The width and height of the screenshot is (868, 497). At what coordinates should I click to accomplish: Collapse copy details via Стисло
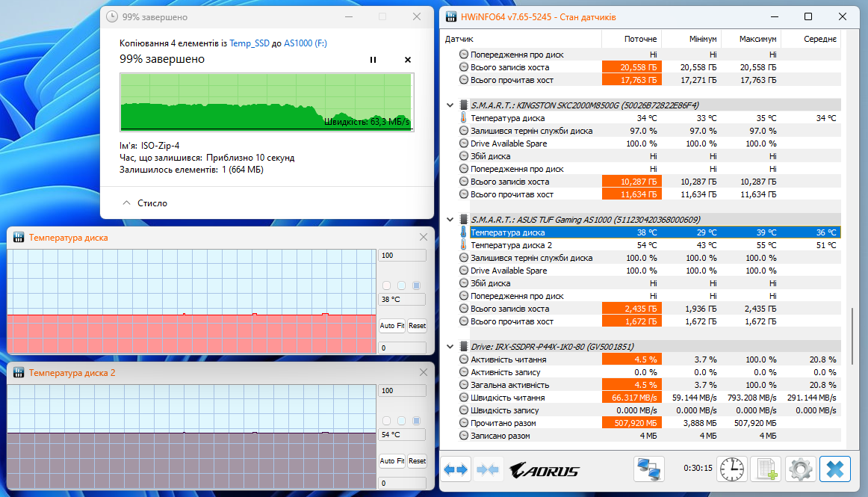click(145, 203)
